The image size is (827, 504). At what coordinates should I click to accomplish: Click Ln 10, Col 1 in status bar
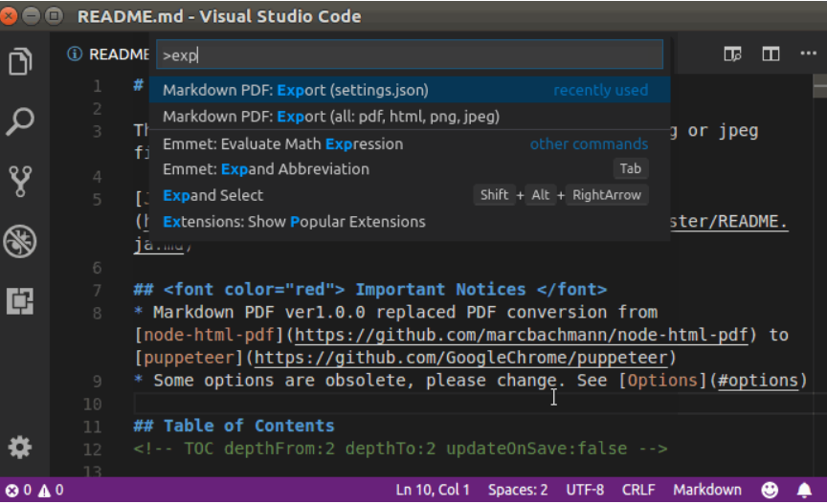pos(433,491)
